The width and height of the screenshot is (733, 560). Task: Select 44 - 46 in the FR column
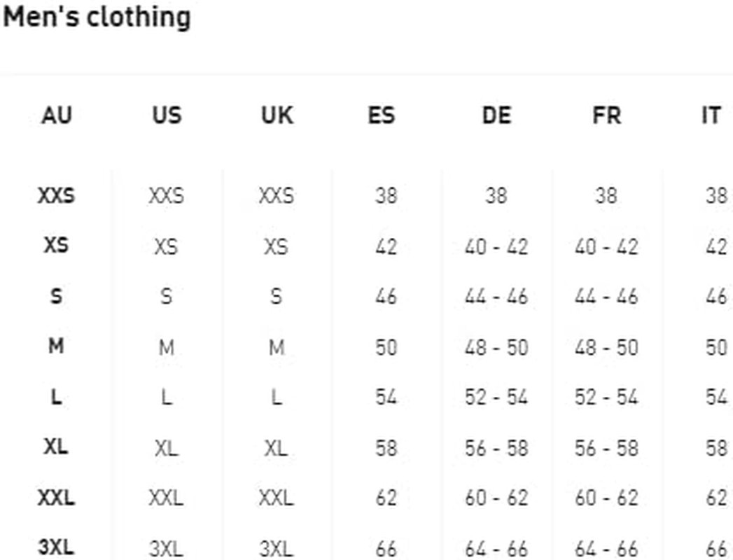606,297
